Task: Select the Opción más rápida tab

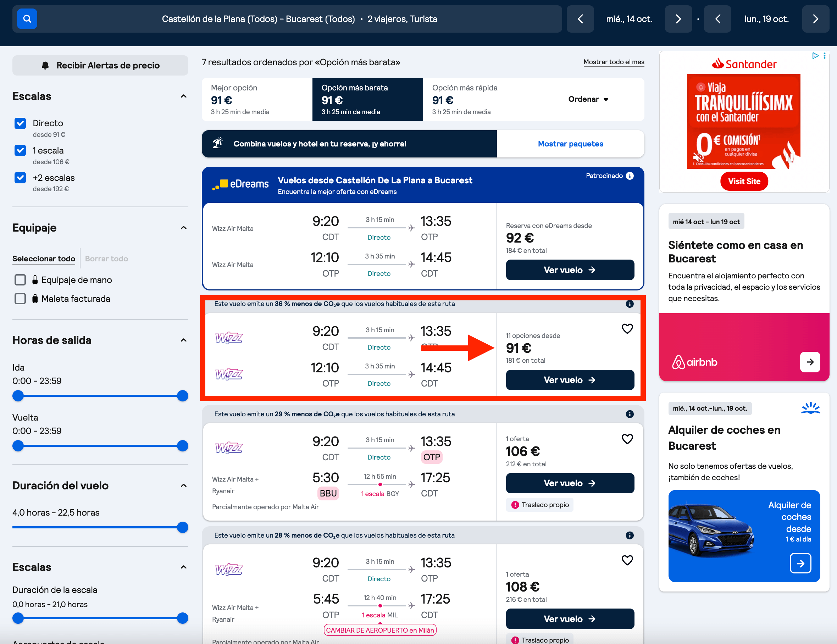Action: coord(478,99)
